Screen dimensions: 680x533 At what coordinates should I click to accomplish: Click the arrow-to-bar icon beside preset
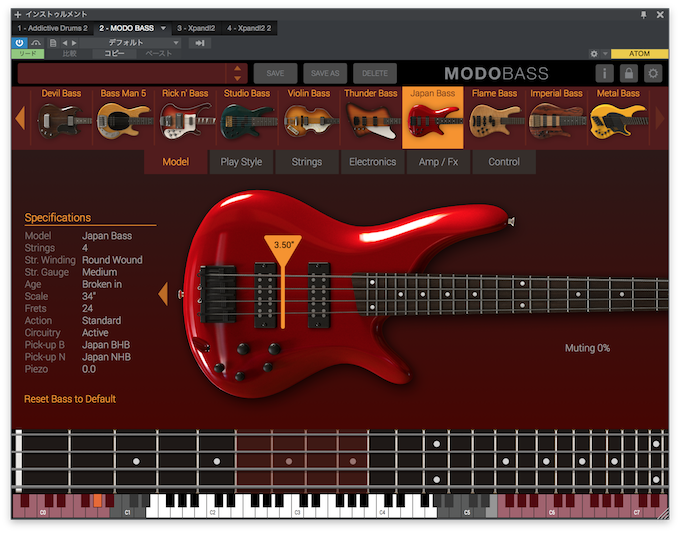200,43
